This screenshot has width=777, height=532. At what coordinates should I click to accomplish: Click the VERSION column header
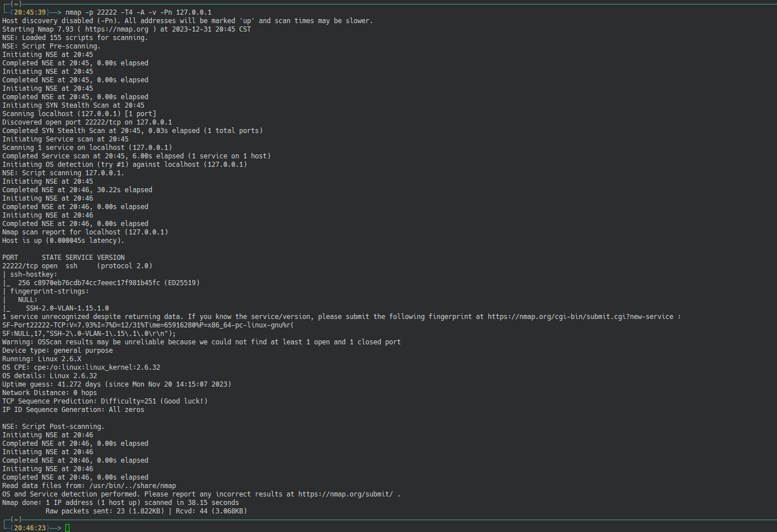[111, 258]
